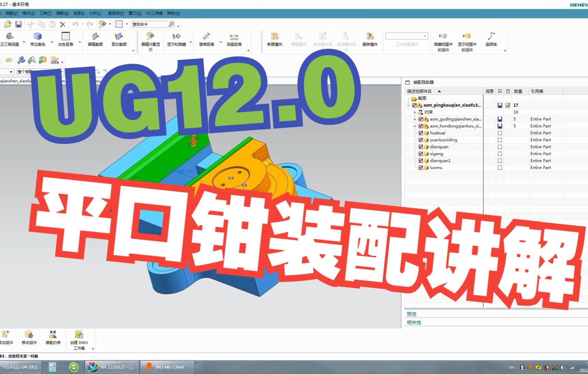Click the 移动组件 move component tool

pyautogui.click(x=29, y=338)
